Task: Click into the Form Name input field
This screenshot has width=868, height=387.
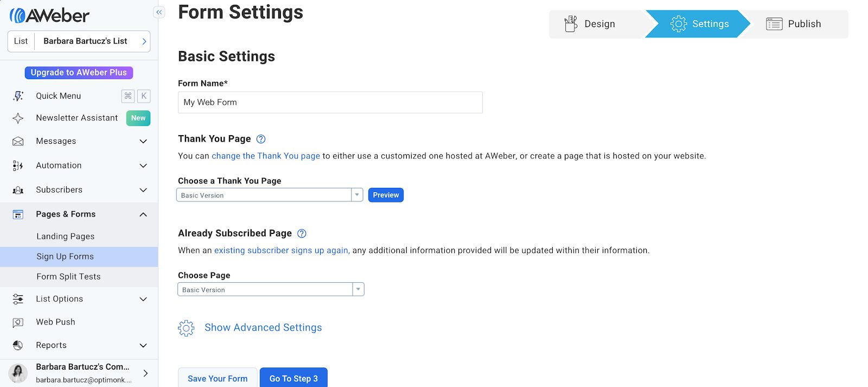Action: coord(330,103)
